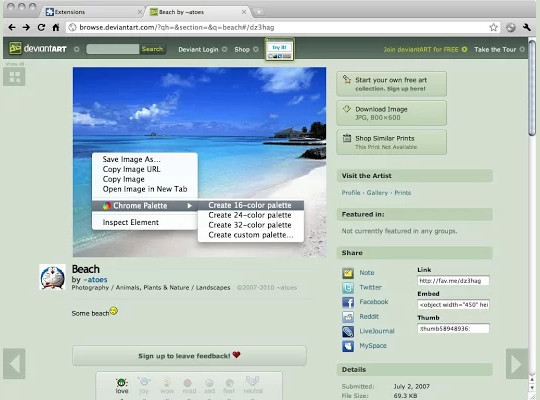Reload the page with refresh icon
This screenshot has height=400, width=540.
click(x=41, y=27)
